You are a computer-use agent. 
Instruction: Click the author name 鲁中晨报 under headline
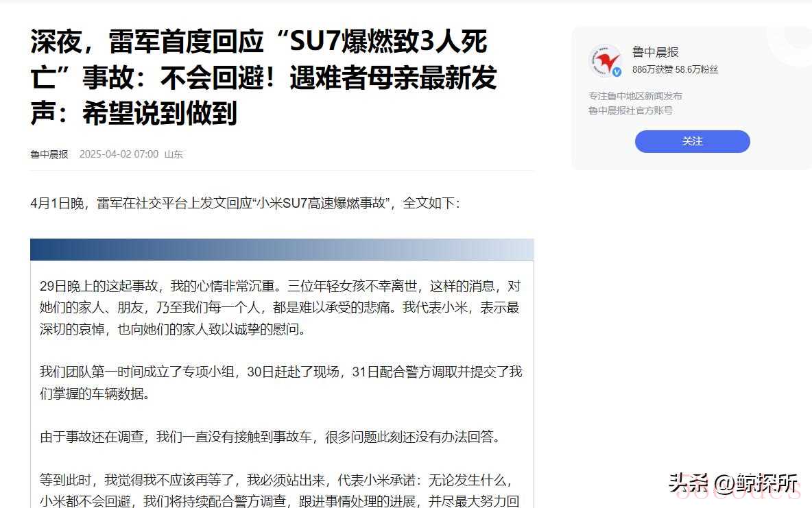49,154
